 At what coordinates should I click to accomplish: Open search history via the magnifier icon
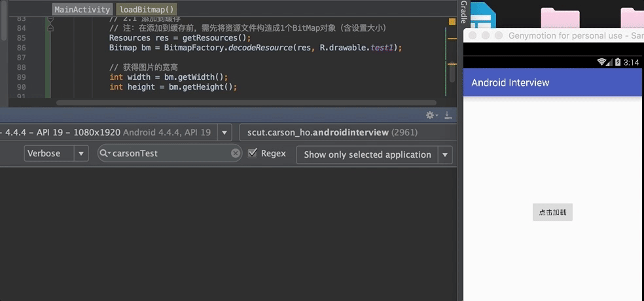[x=105, y=153]
